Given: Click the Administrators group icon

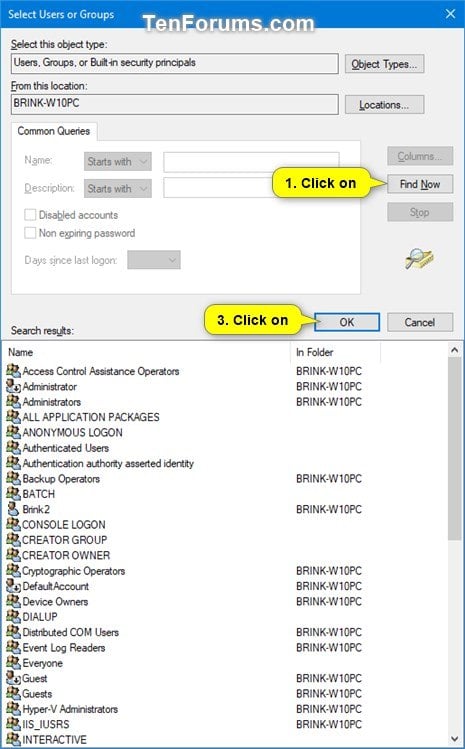Looking at the screenshot, I should [x=13, y=402].
